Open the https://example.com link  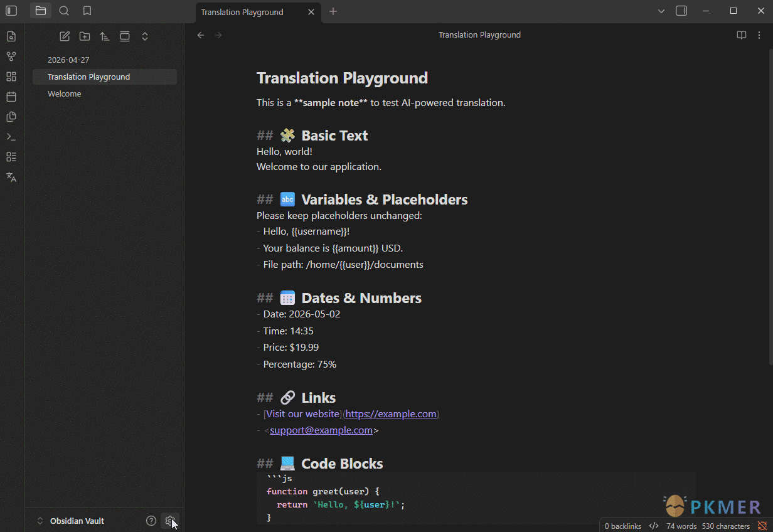[x=391, y=414]
